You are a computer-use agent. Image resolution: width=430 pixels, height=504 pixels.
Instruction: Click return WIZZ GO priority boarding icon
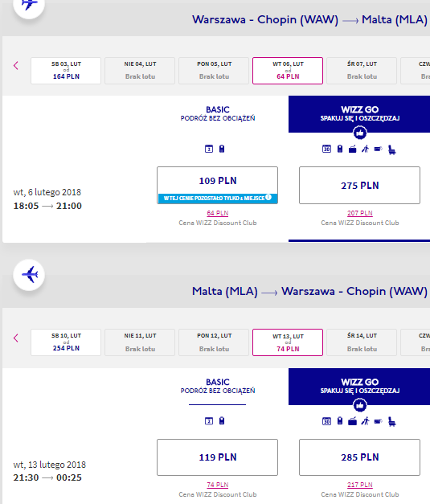coord(365,420)
